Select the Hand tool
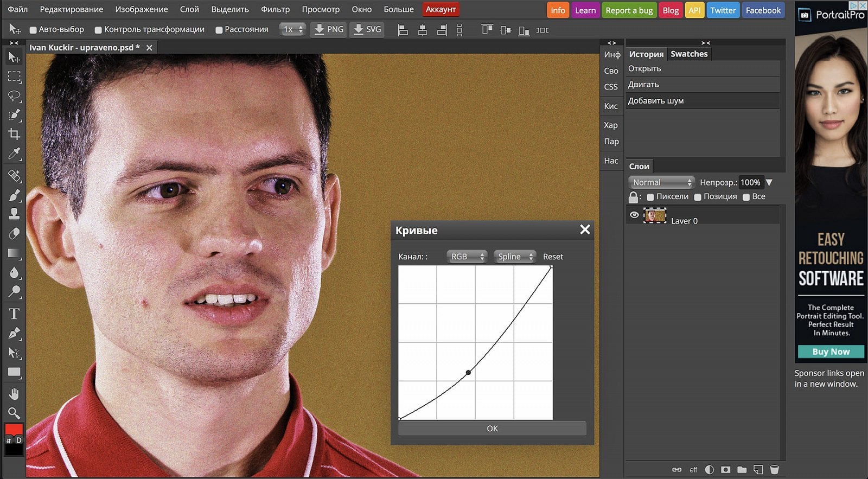This screenshot has height=479, width=868. (x=14, y=394)
